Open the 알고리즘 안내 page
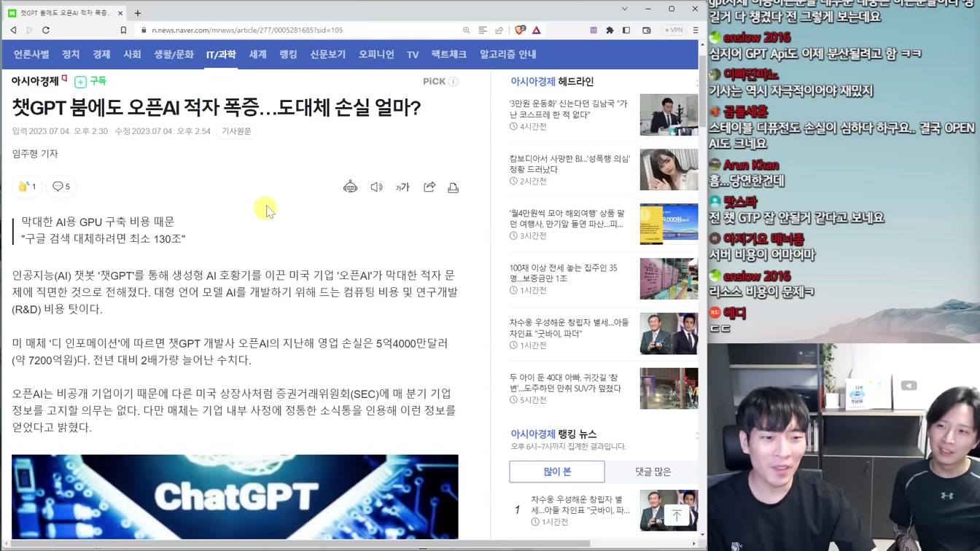980x551 pixels. pos(507,55)
